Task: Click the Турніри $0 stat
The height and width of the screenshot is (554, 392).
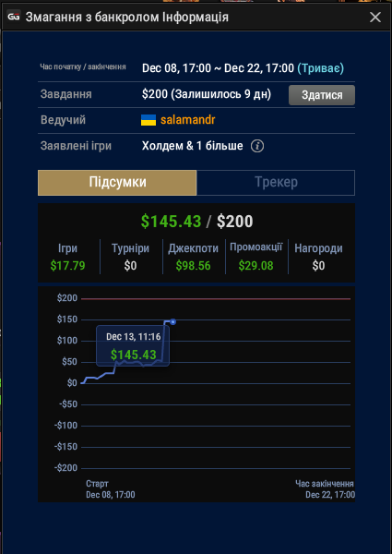Action: 131,257
